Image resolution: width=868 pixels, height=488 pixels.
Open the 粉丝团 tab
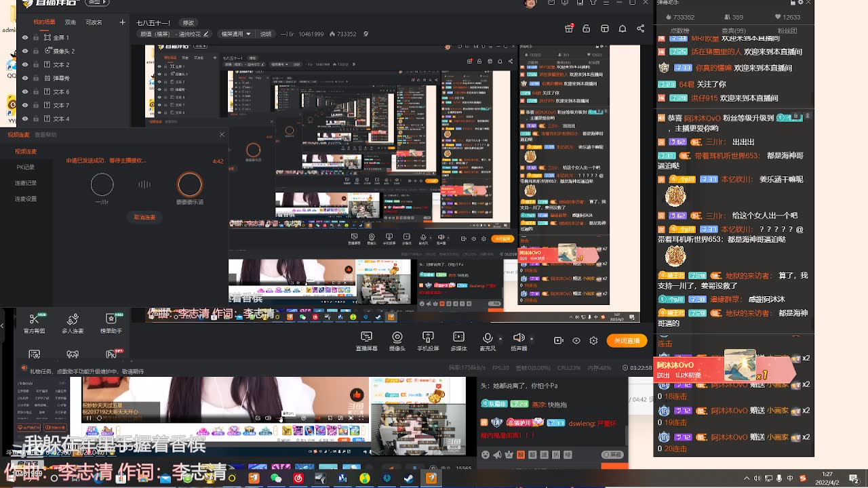(787, 30)
